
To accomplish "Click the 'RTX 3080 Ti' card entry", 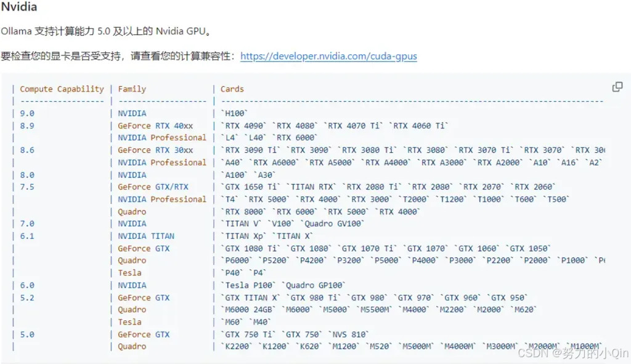I will tap(367, 150).
